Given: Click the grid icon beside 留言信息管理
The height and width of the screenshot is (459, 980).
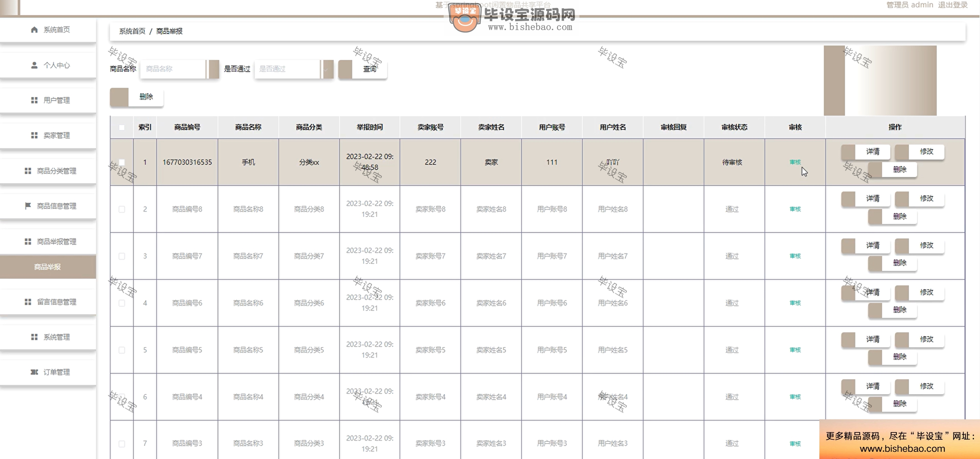Looking at the screenshot, I should (28, 302).
